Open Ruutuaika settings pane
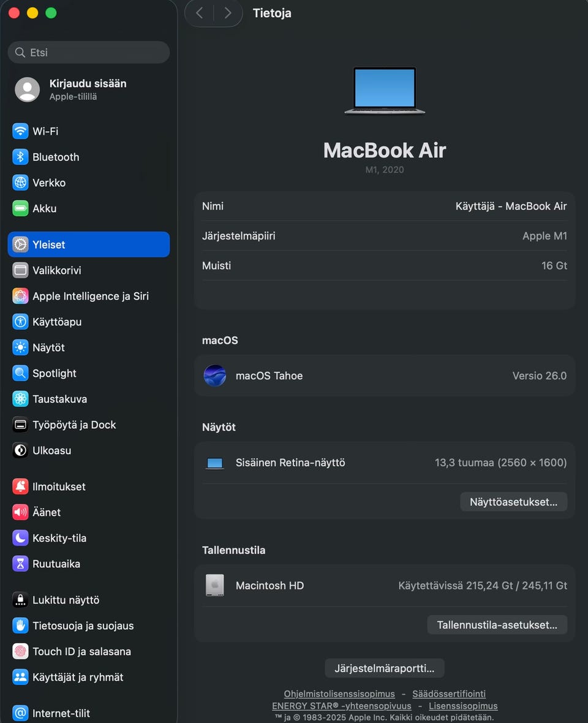 (88, 564)
